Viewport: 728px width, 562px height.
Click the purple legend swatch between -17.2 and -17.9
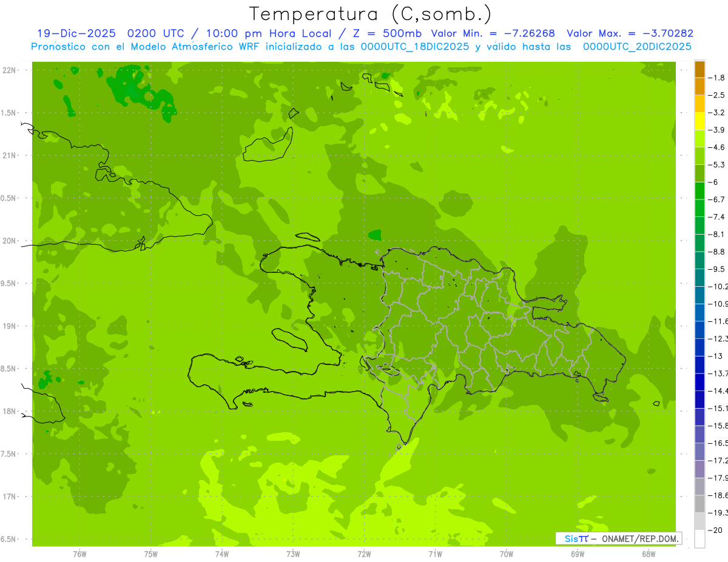click(699, 469)
